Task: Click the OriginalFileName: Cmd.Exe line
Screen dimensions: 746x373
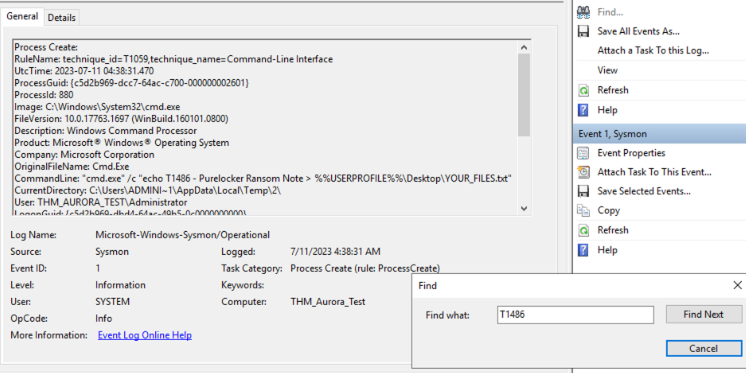Action: (71, 167)
